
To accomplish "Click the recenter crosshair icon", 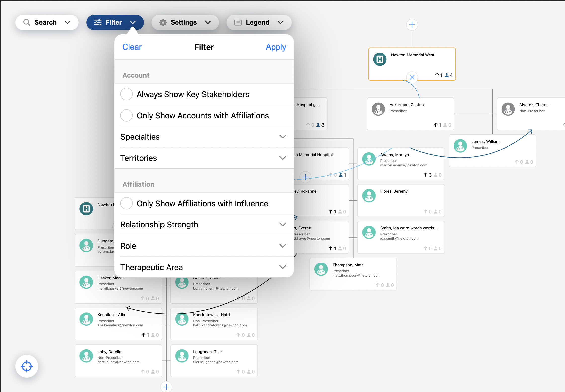I will pyautogui.click(x=27, y=366).
